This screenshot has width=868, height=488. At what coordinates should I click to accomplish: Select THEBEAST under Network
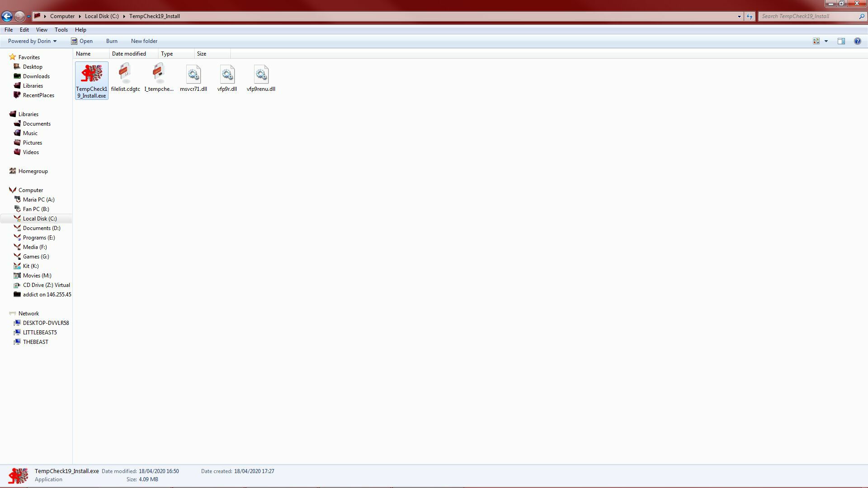click(x=35, y=342)
